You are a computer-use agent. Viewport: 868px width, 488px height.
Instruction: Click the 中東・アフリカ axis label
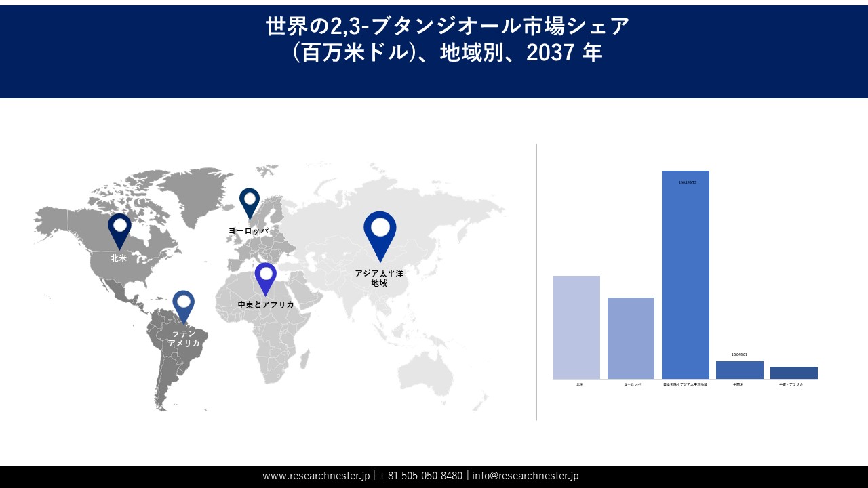(x=791, y=384)
